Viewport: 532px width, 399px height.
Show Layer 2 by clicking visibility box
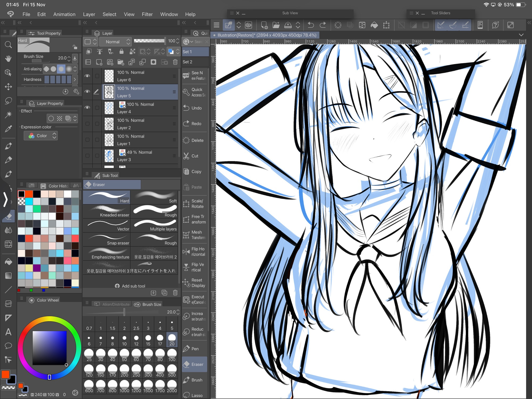87,124
